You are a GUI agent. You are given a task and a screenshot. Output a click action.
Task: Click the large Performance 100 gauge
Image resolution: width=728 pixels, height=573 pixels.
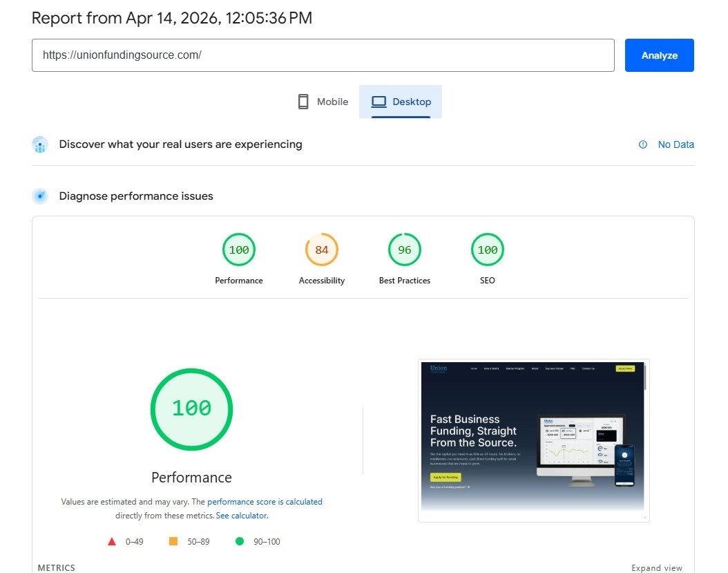click(x=191, y=409)
